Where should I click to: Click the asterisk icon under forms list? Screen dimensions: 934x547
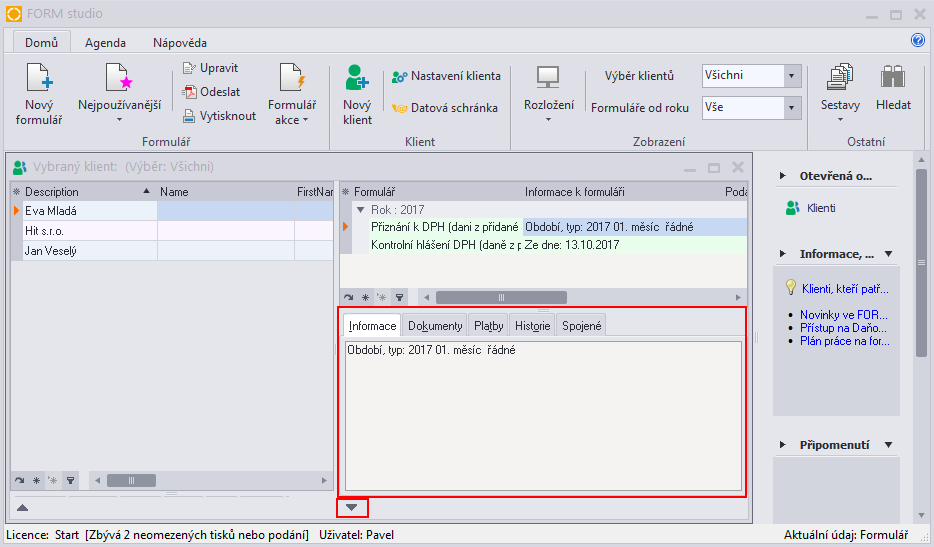click(365, 297)
